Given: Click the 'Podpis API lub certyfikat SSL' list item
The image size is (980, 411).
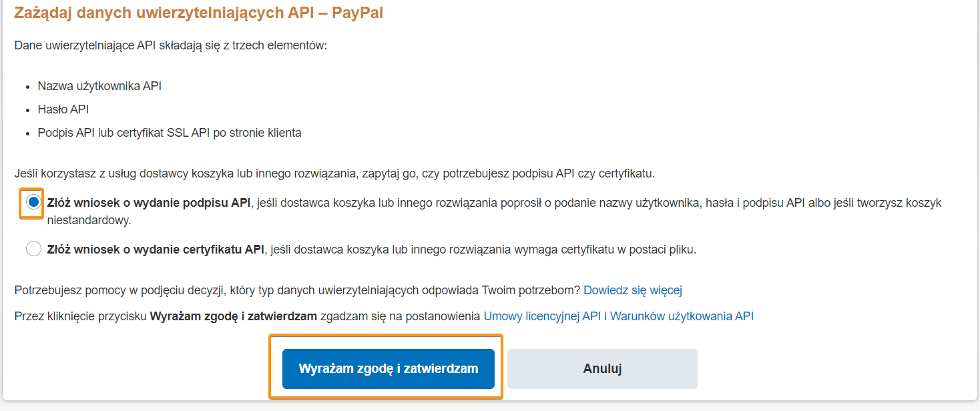Looking at the screenshot, I should click(x=170, y=133).
